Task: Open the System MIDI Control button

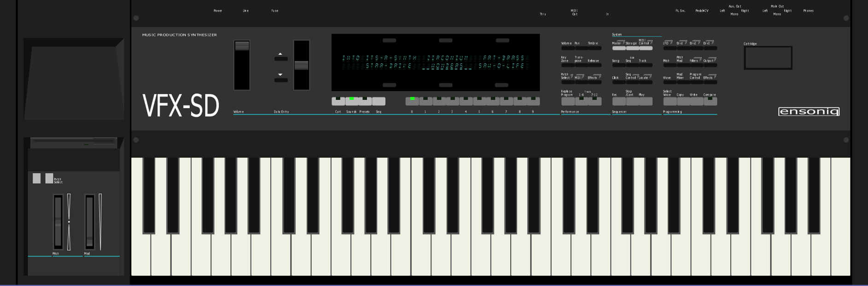Action: [646, 48]
